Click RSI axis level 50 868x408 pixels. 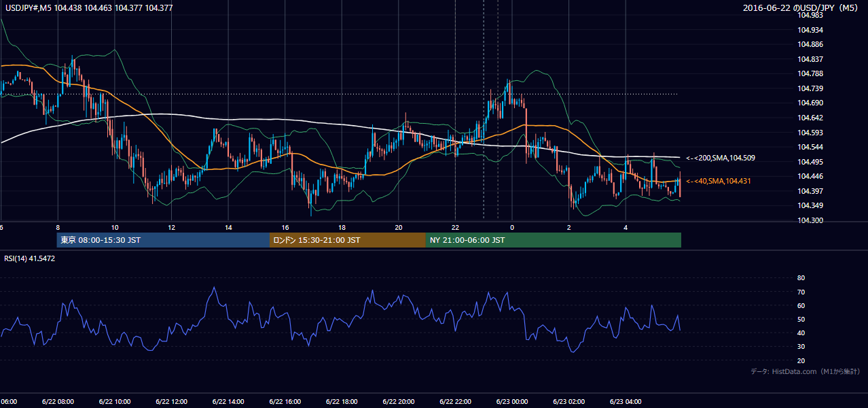[801, 319]
